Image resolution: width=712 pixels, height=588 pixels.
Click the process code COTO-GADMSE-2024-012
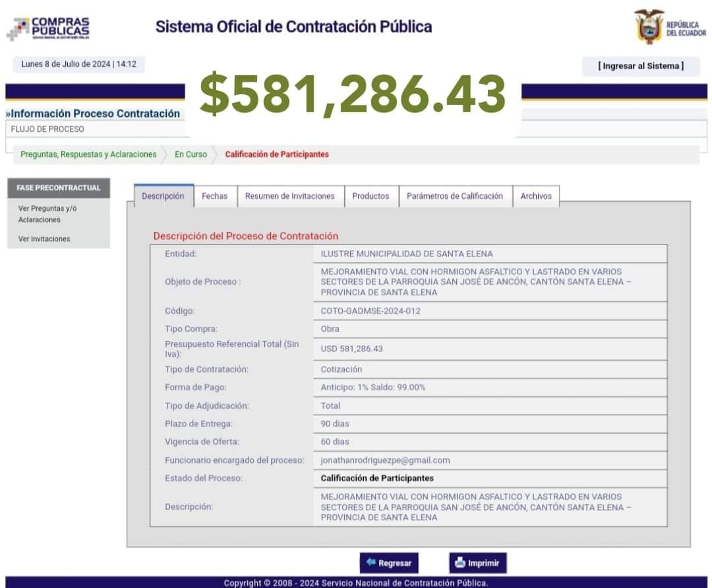(x=371, y=310)
